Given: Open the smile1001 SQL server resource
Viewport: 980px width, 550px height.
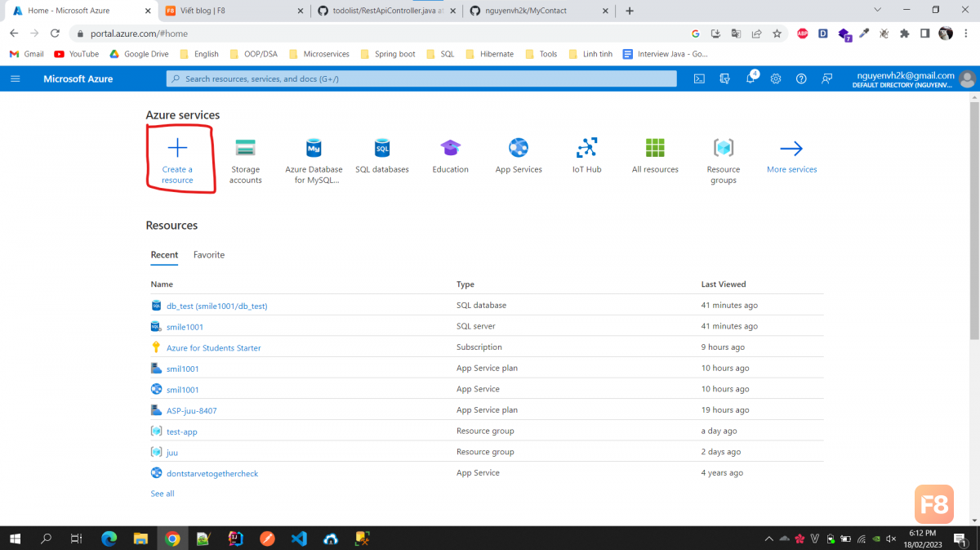Looking at the screenshot, I should (185, 327).
